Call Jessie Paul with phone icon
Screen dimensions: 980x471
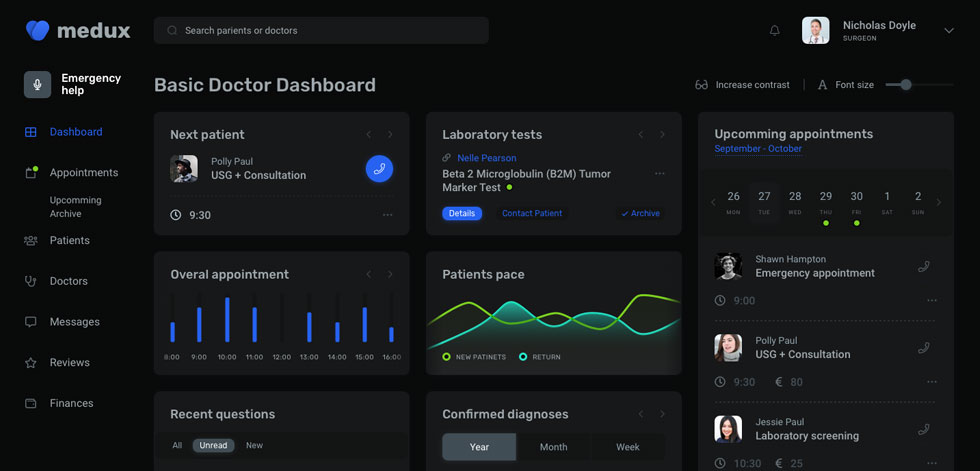(924, 429)
